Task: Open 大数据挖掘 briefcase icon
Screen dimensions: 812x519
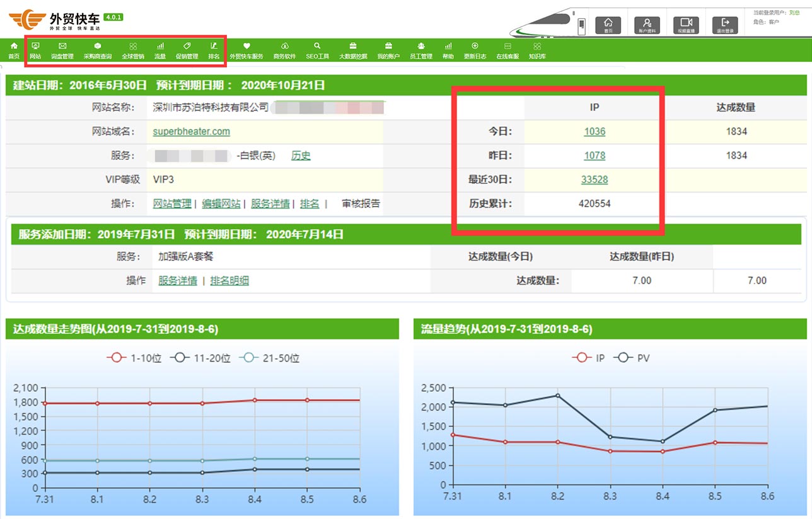Action: (353, 50)
